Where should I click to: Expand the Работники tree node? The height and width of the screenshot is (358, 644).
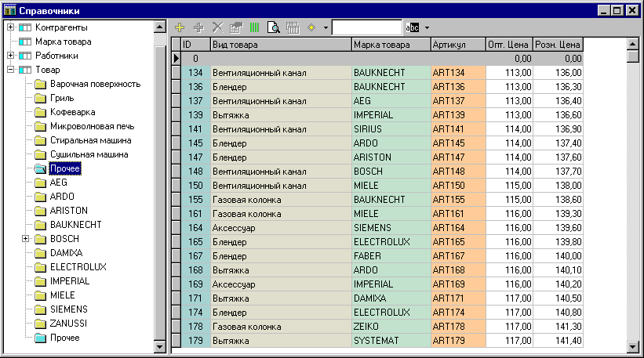[11, 56]
